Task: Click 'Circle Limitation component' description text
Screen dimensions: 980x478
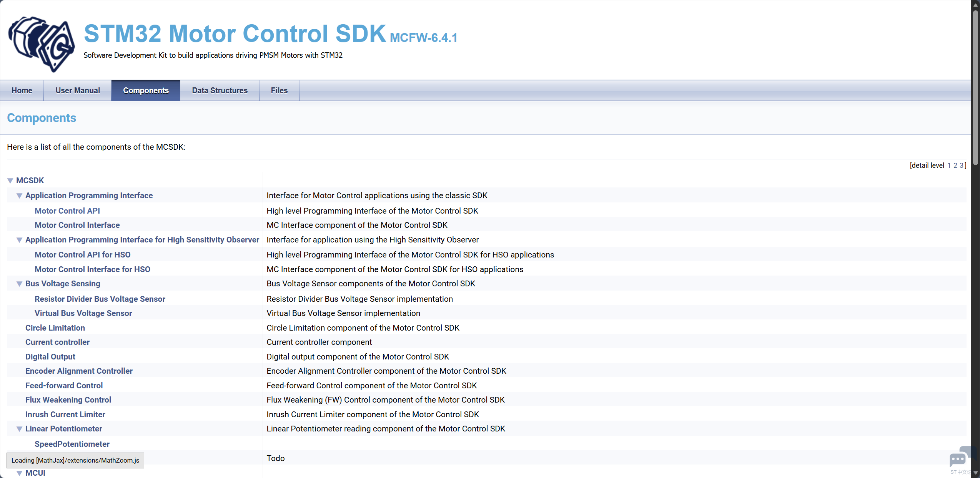Action: 363,328
